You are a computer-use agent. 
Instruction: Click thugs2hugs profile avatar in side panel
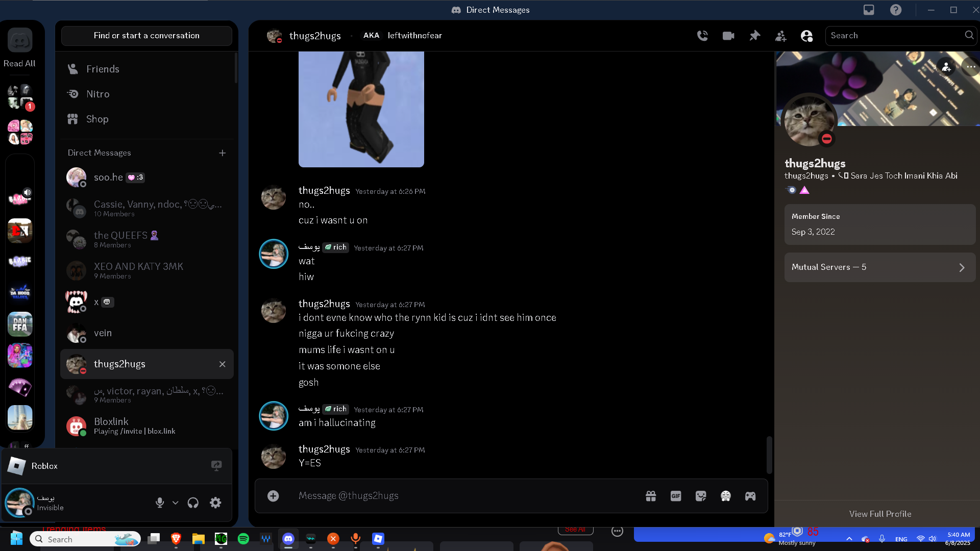click(810, 122)
